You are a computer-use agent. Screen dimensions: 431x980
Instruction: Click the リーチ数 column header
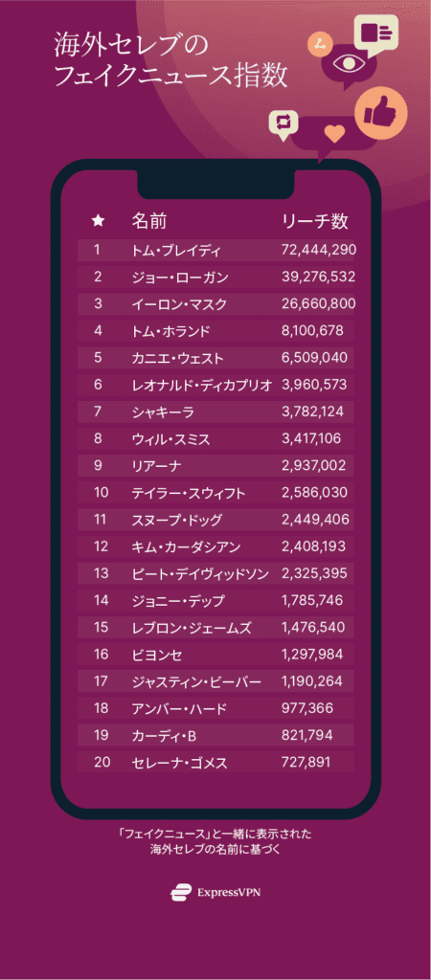click(x=315, y=221)
